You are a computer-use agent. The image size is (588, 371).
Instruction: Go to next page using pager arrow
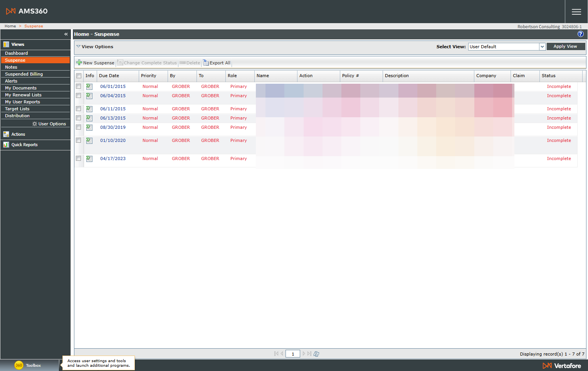[x=304, y=354]
